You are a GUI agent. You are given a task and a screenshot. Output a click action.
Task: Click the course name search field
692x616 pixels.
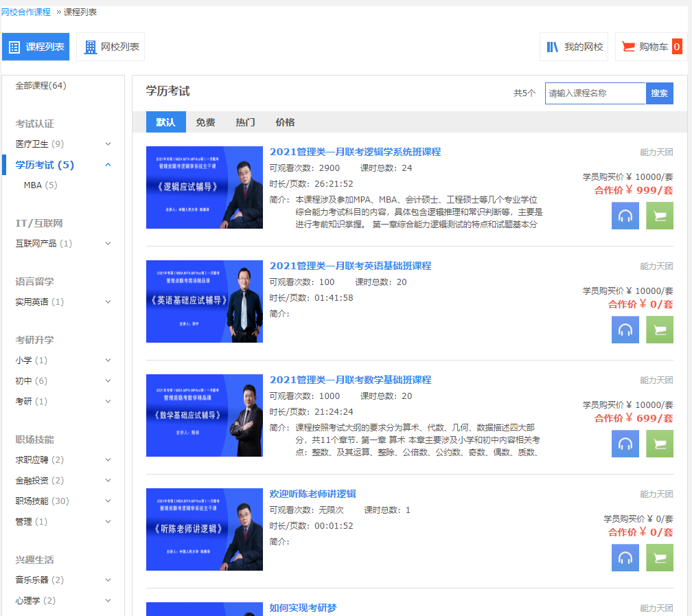[x=595, y=93]
